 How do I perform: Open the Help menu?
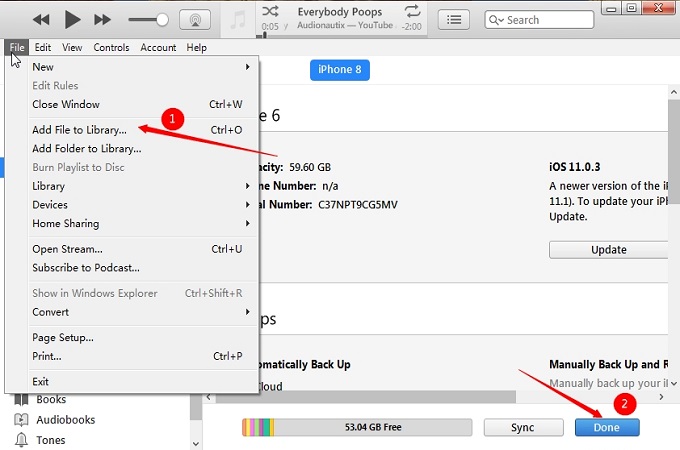196,47
